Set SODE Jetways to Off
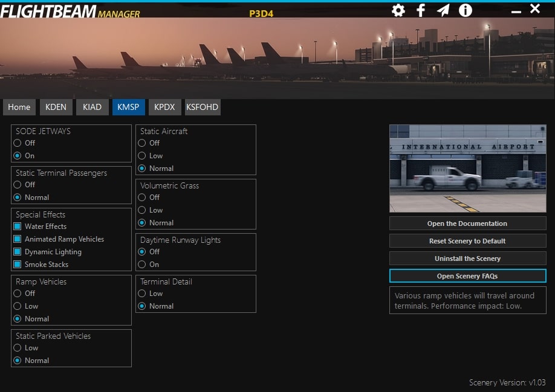 pyautogui.click(x=18, y=143)
